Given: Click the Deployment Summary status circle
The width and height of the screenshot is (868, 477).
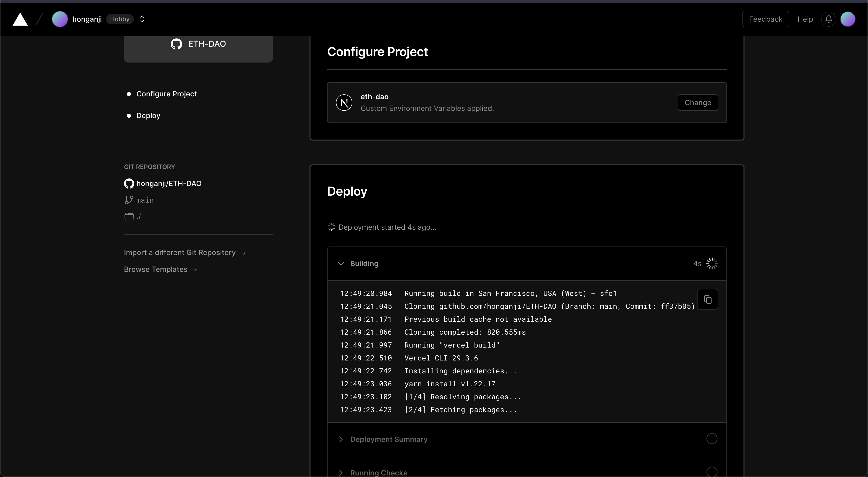Looking at the screenshot, I should pos(712,438).
